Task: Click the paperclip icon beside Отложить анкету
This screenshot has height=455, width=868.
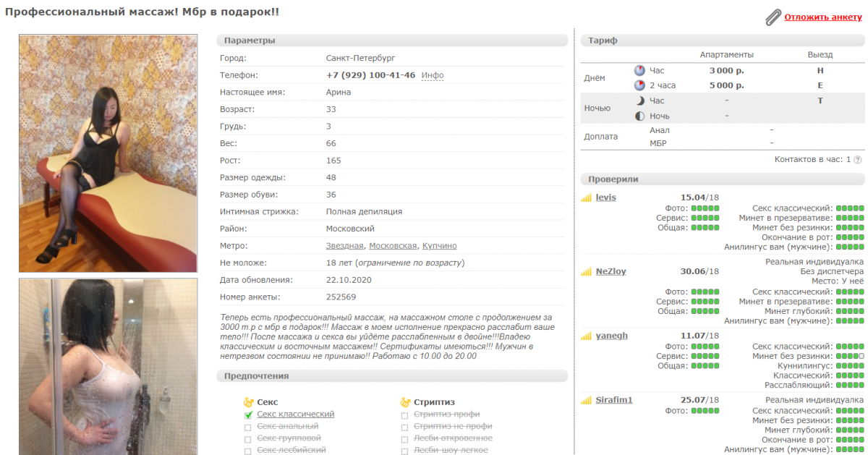Action: point(773,17)
